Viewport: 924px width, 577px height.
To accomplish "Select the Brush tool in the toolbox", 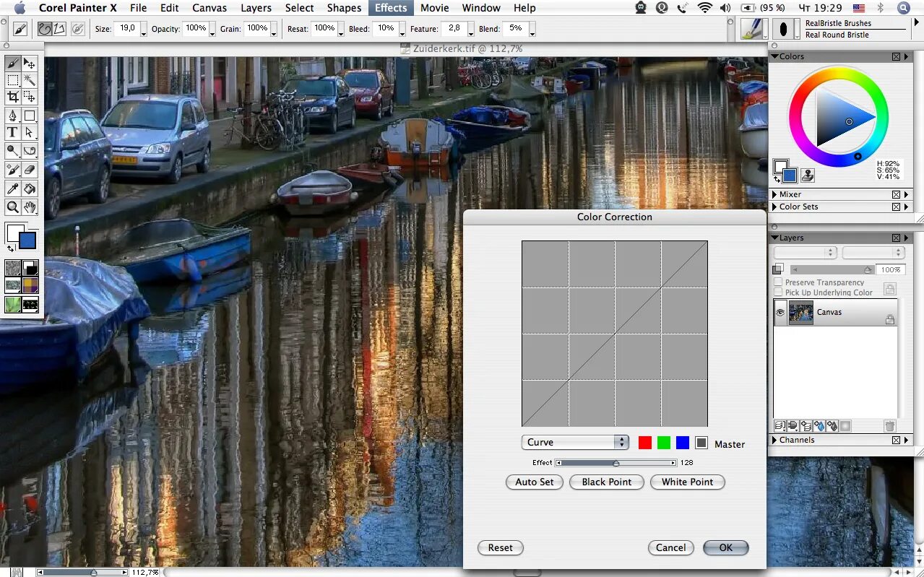I will tap(12, 64).
